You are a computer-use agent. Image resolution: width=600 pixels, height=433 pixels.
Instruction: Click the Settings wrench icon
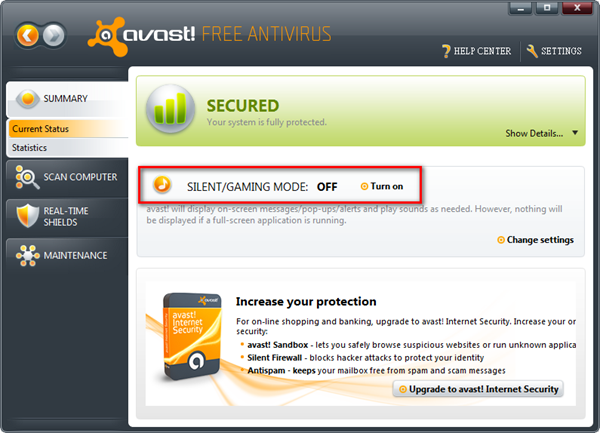pos(532,51)
